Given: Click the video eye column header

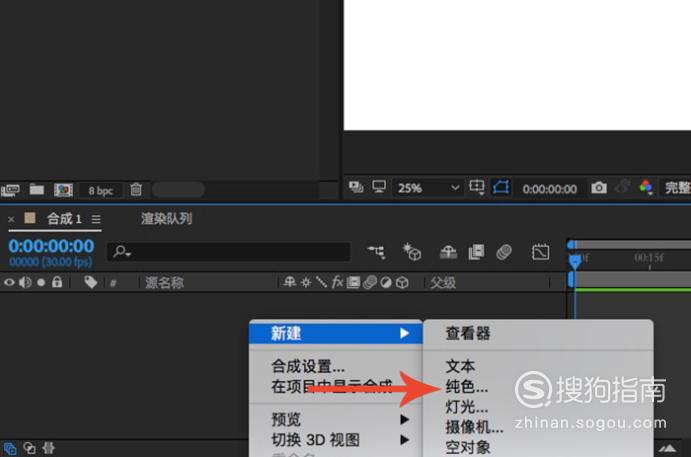Looking at the screenshot, I should point(9,282).
